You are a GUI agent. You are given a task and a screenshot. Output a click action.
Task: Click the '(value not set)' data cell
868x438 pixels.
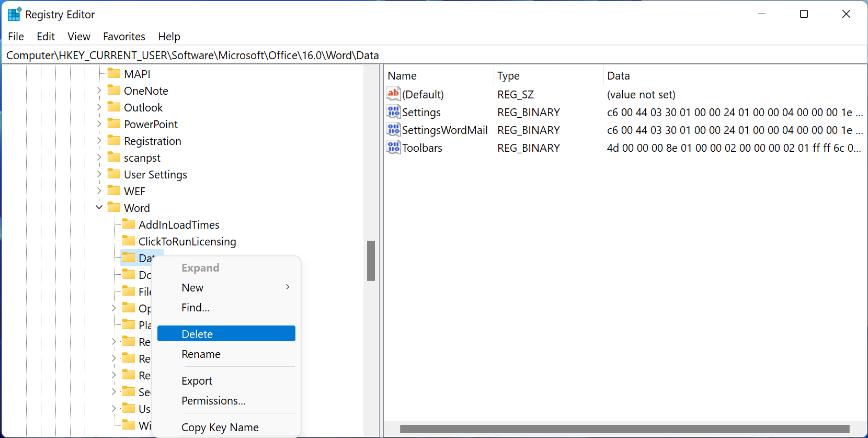641,95
